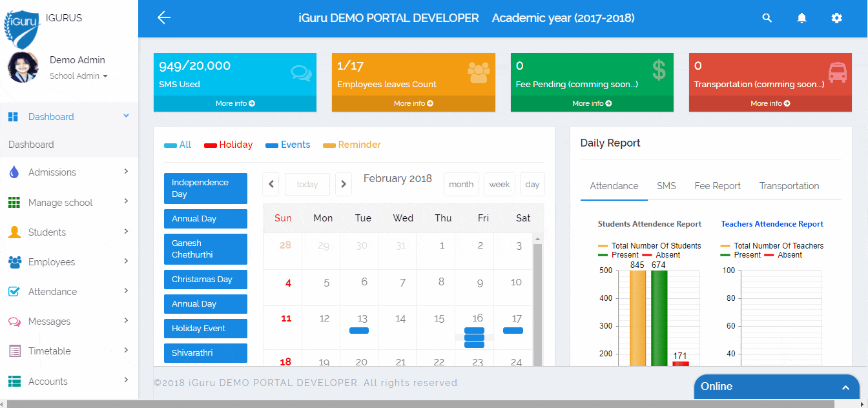
Task: Click the today button
Action: coord(307,184)
